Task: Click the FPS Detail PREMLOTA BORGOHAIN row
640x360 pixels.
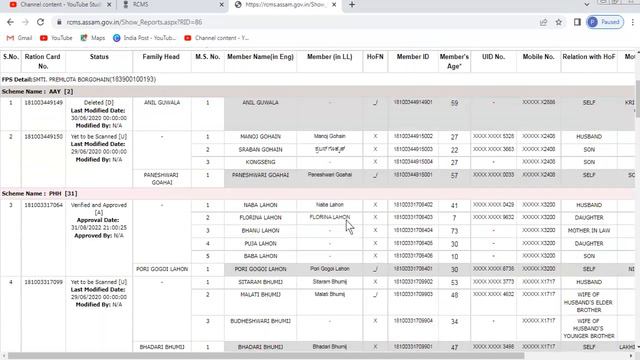Action: (318, 80)
